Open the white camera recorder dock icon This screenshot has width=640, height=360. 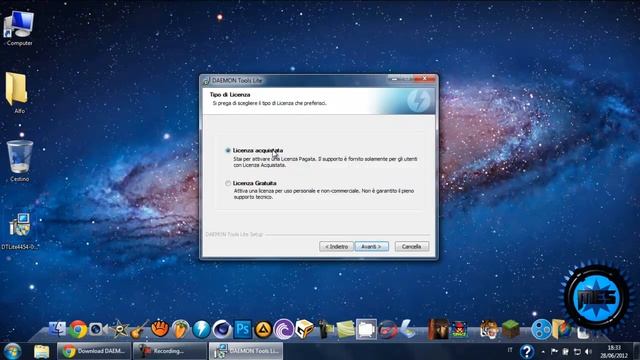366,329
